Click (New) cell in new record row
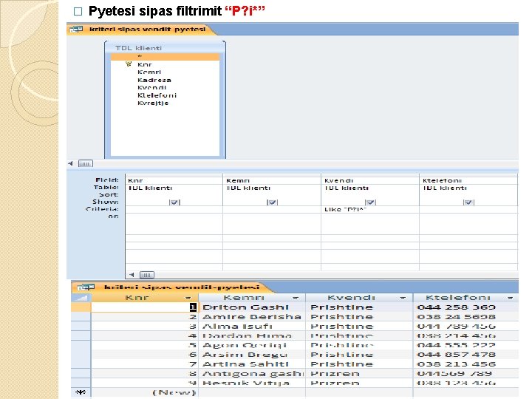Viewport: 532px width, 399px height. pyautogui.click(x=145, y=392)
